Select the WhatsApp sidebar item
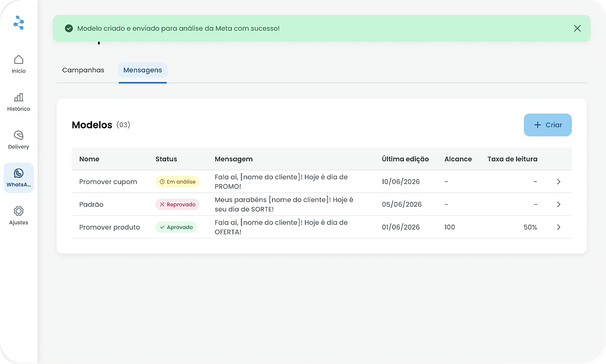Viewport: 606px width, 364px height. coord(19,178)
